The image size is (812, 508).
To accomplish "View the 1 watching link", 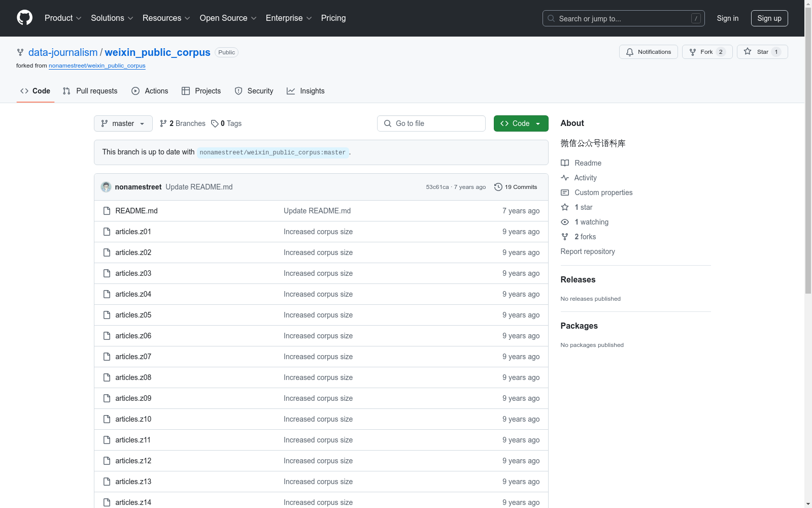I will click(x=585, y=222).
